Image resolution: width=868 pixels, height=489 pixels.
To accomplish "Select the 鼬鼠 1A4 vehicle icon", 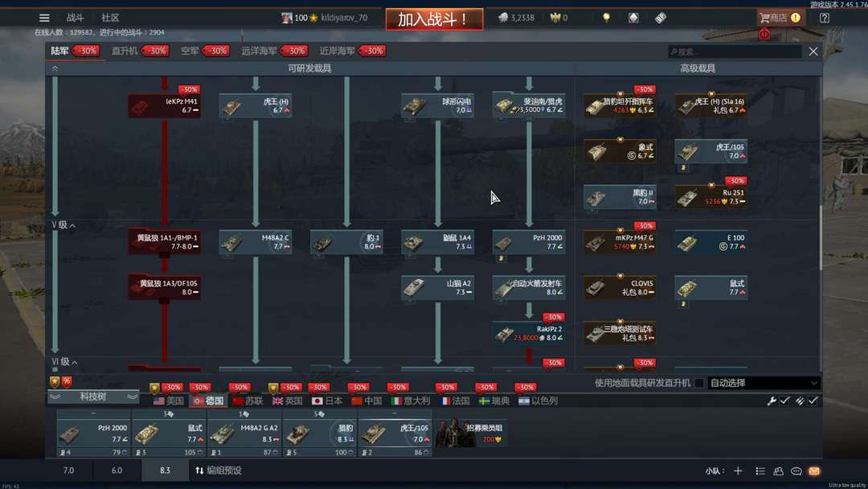I will click(x=437, y=242).
